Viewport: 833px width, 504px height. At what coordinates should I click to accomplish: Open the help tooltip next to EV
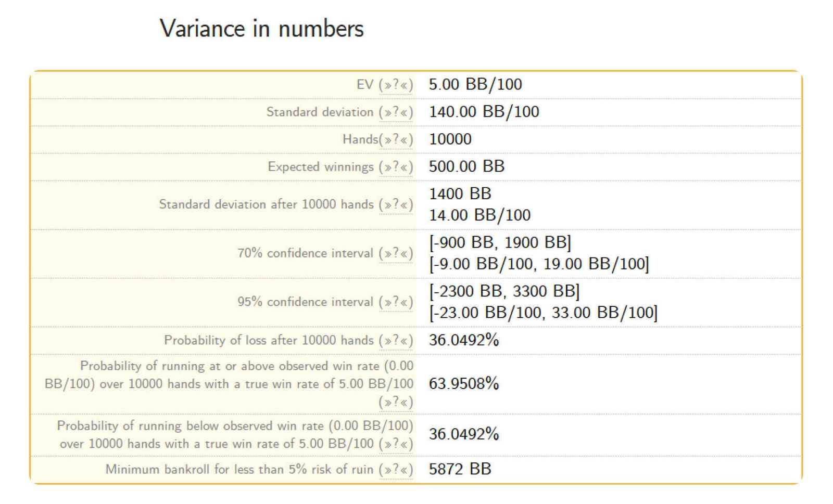(396, 85)
